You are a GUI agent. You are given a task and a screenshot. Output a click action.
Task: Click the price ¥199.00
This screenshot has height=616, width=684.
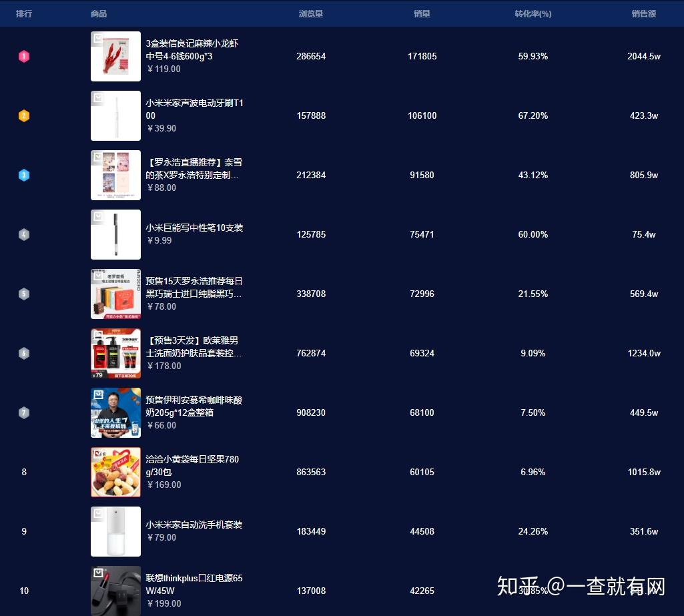pyautogui.click(x=164, y=603)
